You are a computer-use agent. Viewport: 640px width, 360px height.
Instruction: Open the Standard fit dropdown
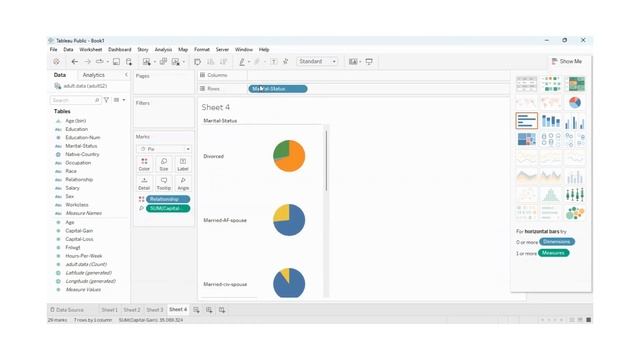point(317,62)
